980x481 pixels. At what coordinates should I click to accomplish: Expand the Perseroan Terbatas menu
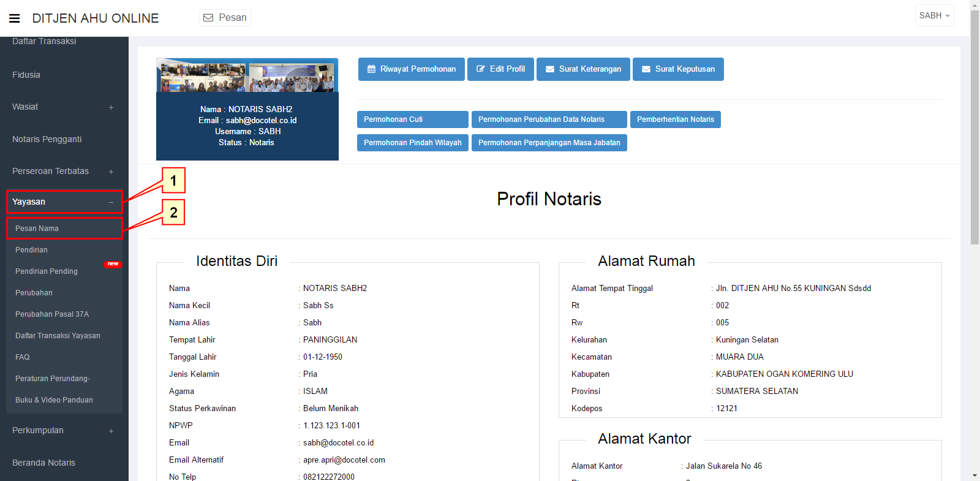(111, 172)
